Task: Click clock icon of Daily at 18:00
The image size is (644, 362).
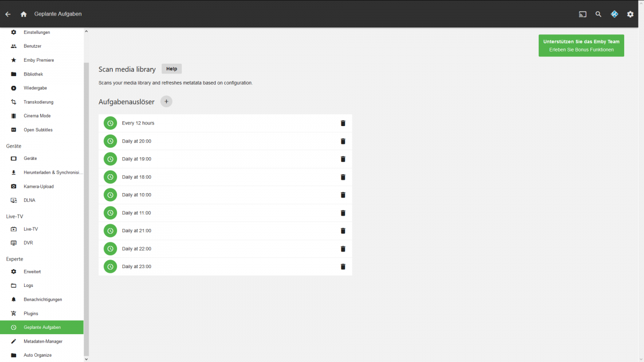Action: coord(110,177)
